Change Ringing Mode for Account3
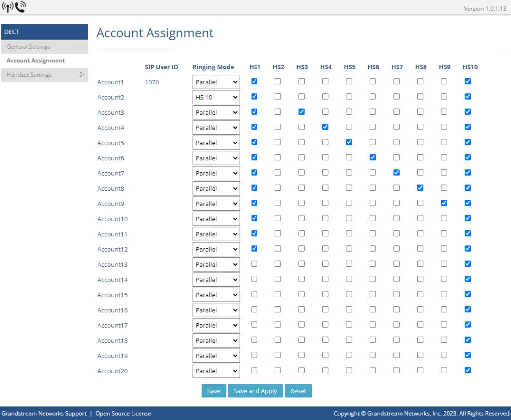The height and width of the screenshot is (420, 511). coord(216,112)
